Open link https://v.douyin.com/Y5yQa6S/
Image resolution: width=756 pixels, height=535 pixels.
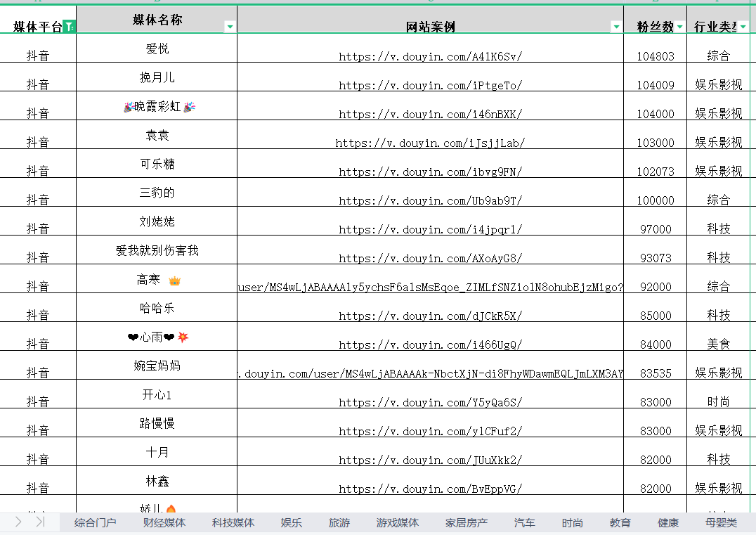(x=430, y=402)
